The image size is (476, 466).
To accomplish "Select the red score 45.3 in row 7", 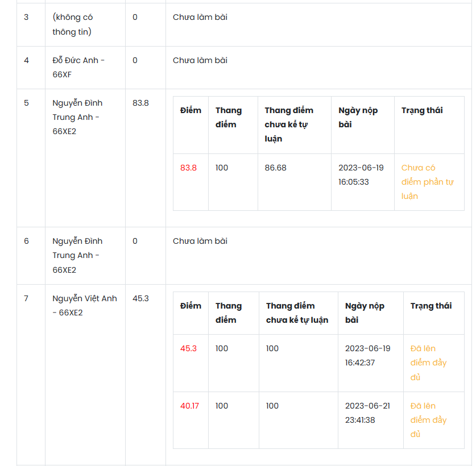I will coord(188,348).
